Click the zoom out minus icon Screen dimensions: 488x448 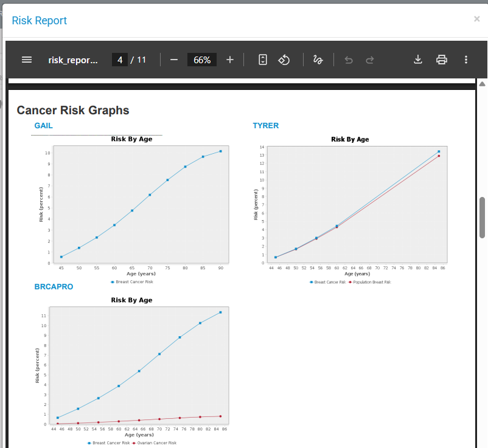[x=173, y=60]
